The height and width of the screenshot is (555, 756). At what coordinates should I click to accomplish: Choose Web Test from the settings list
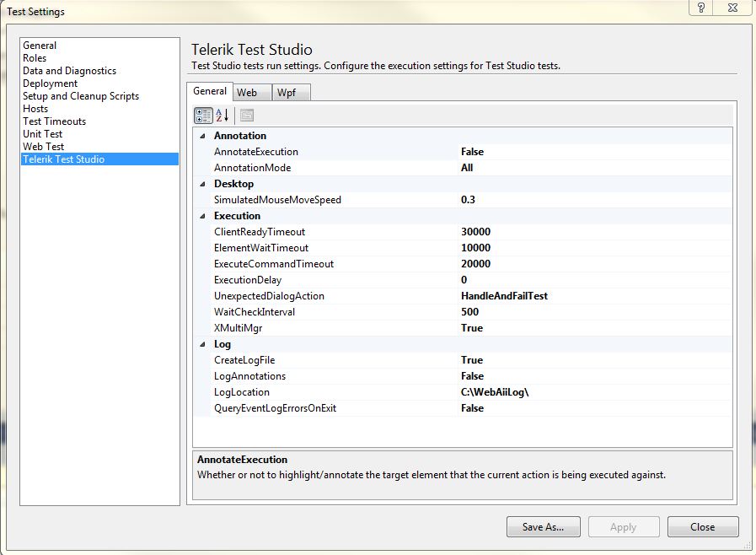coord(44,147)
